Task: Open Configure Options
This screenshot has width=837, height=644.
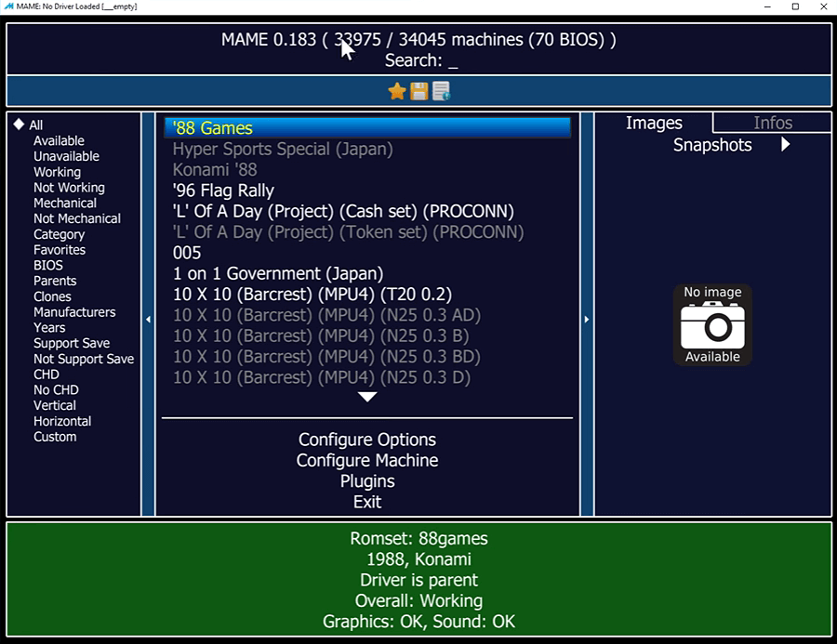Action: pyautogui.click(x=367, y=440)
